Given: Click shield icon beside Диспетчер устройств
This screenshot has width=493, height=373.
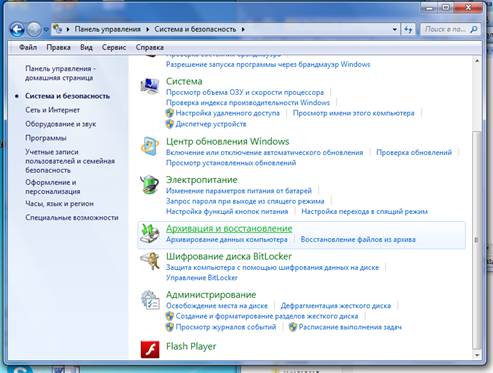Looking at the screenshot, I should [170, 124].
